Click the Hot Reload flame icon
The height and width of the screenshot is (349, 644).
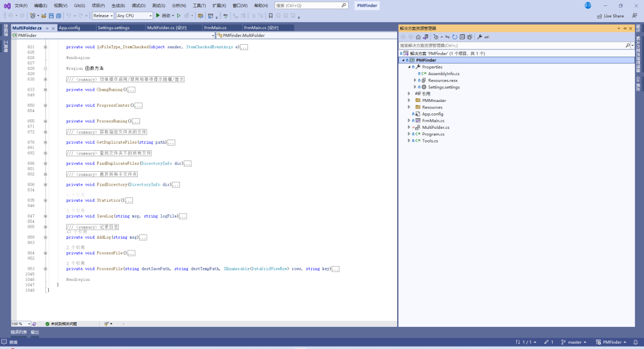click(x=187, y=16)
